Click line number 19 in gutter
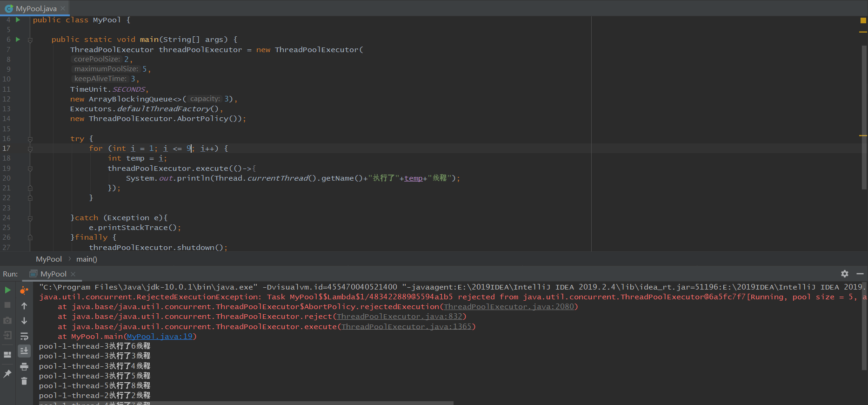868x405 pixels. [7, 169]
